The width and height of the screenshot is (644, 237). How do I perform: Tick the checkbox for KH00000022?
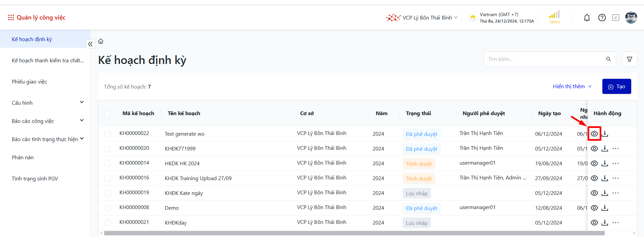[108, 134]
